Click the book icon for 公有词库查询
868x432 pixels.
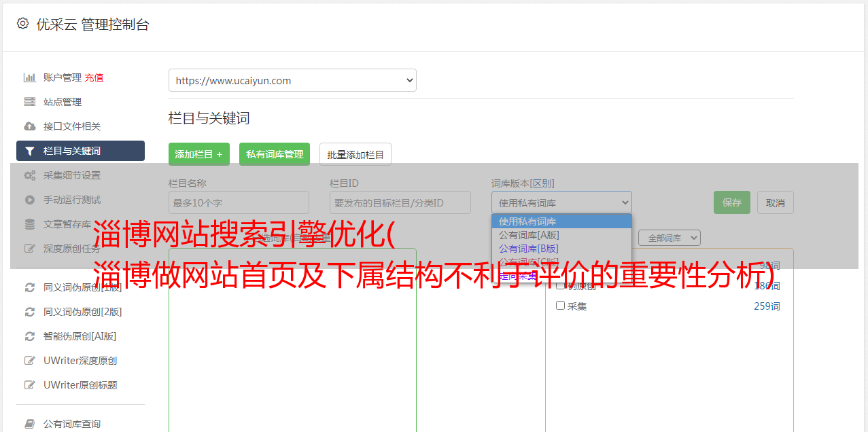pos(29,424)
